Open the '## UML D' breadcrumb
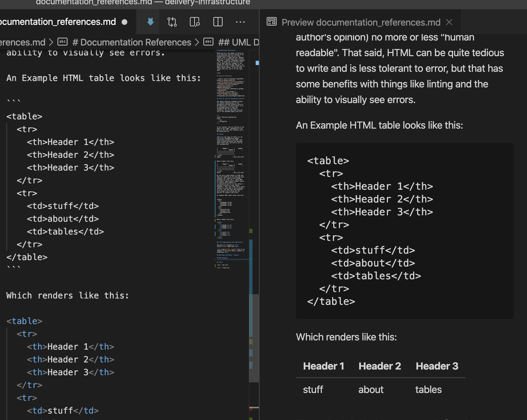This screenshot has width=527, height=420. coord(239,42)
